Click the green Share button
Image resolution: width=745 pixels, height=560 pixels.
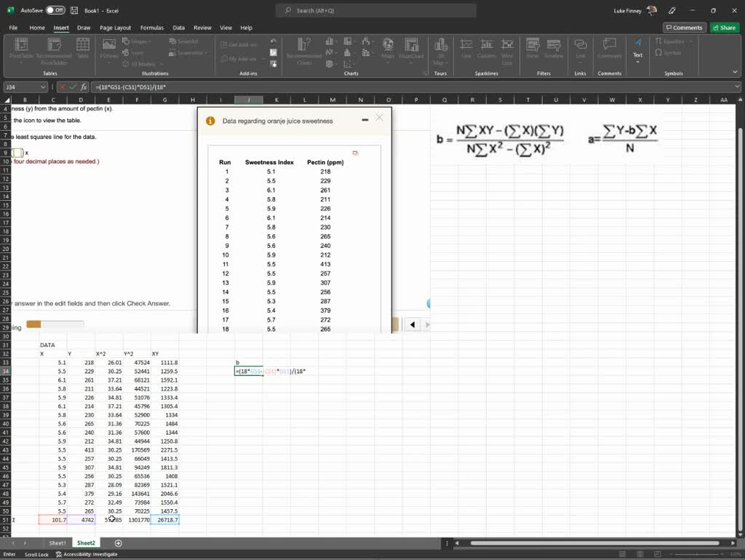point(724,28)
